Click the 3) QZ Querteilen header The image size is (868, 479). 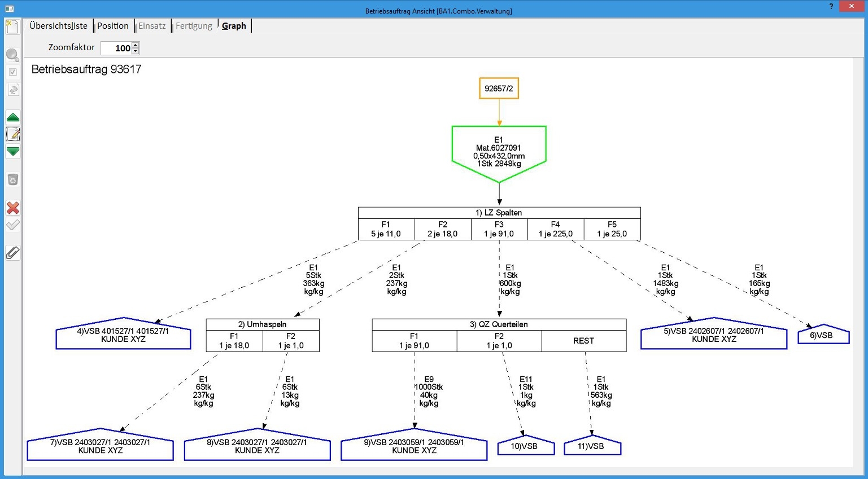(x=499, y=324)
